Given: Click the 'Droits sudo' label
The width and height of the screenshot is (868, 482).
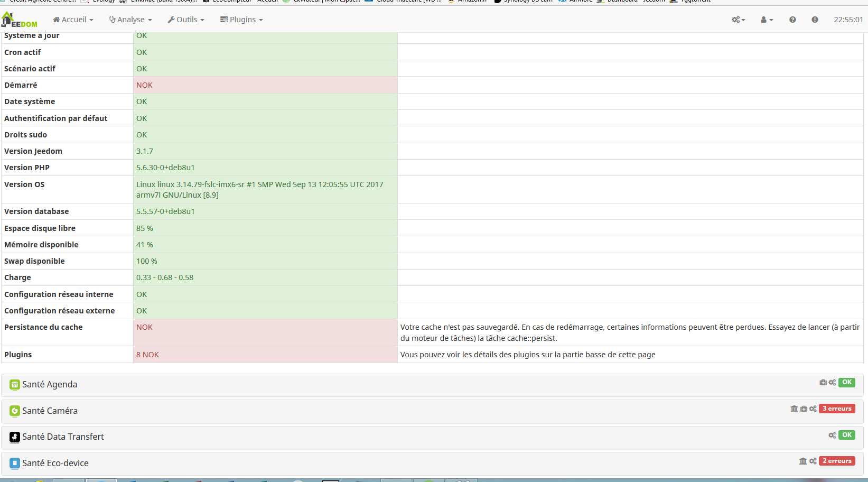Looking at the screenshot, I should click(x=25, y=135).
